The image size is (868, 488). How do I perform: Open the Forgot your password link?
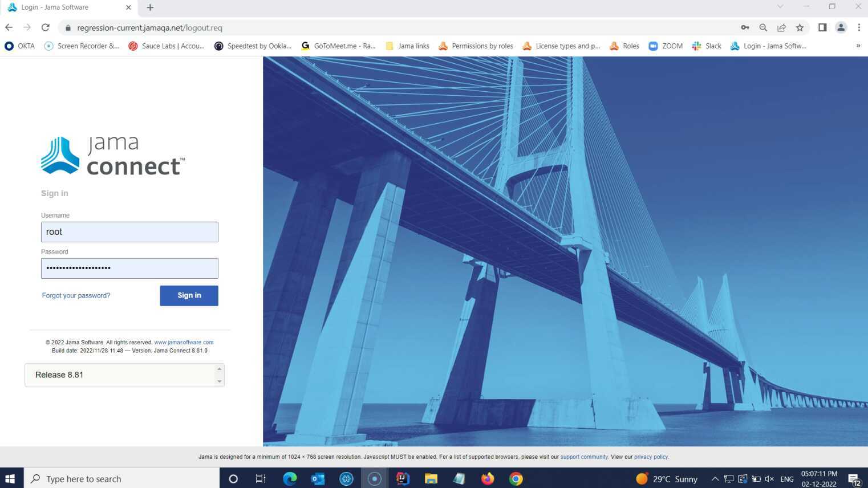(76, 295)
